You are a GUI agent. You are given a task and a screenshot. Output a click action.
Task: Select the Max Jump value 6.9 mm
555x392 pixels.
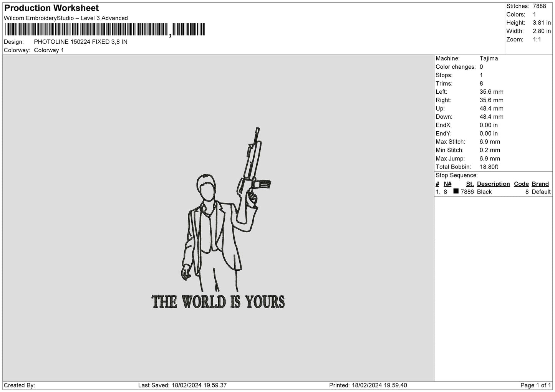pos(490,159)
